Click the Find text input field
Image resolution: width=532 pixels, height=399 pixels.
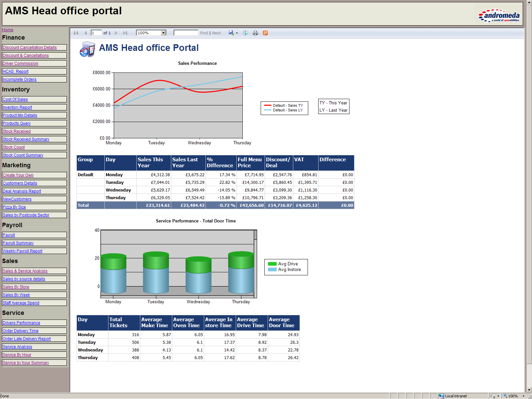coord(186,33)
